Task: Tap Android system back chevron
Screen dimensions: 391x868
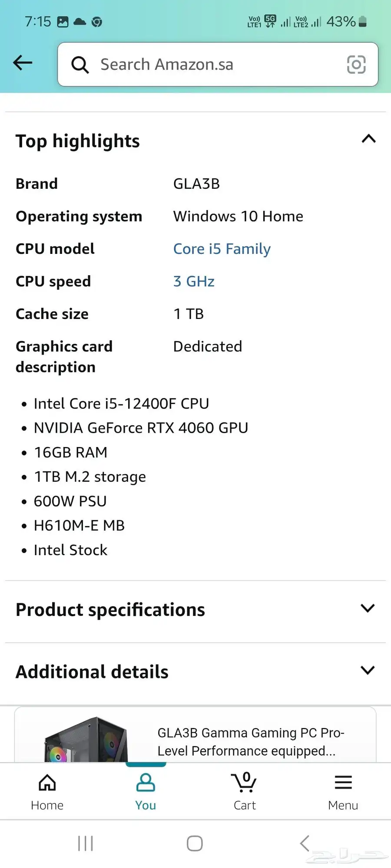Action: click(x=305, y=843)
